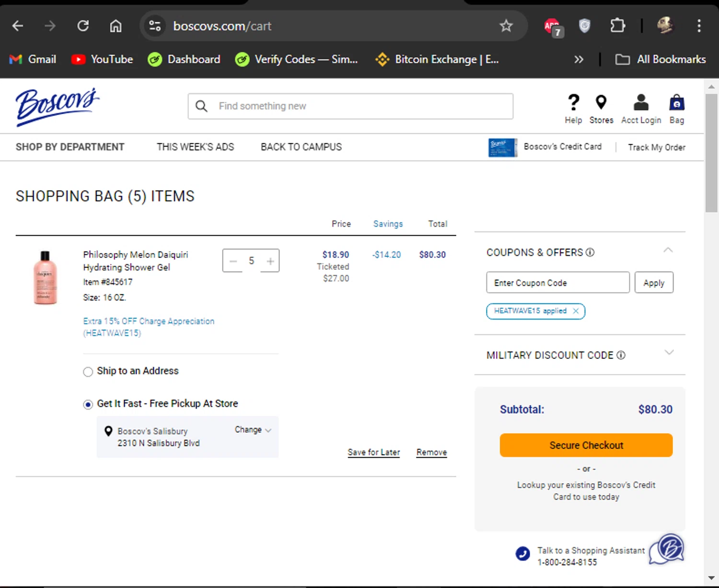Click Save for Later link
Image resolution: width=719 pixels, height=588 pixels.
click(x=374, y=452)
